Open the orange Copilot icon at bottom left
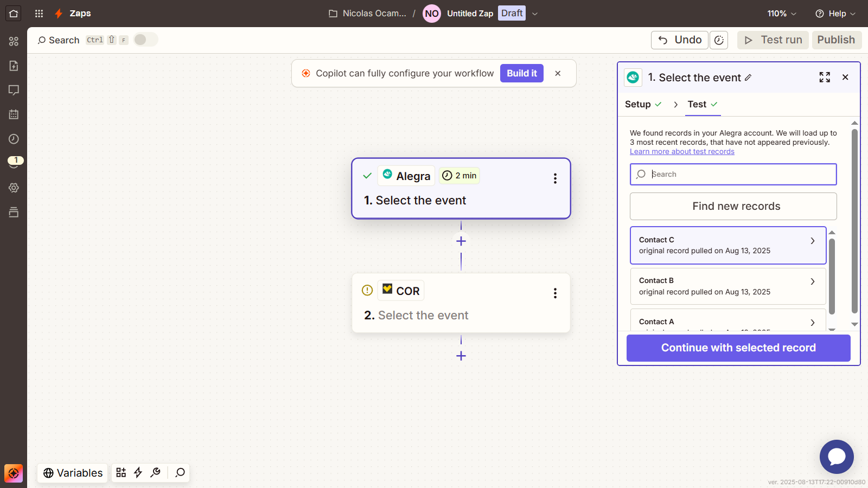 coord(14,473)
